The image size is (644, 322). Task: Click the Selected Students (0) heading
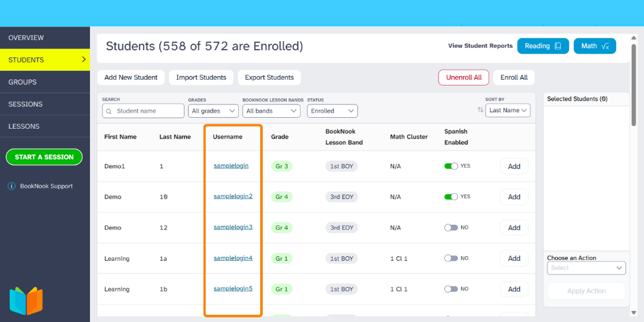[x=577, y=99]
